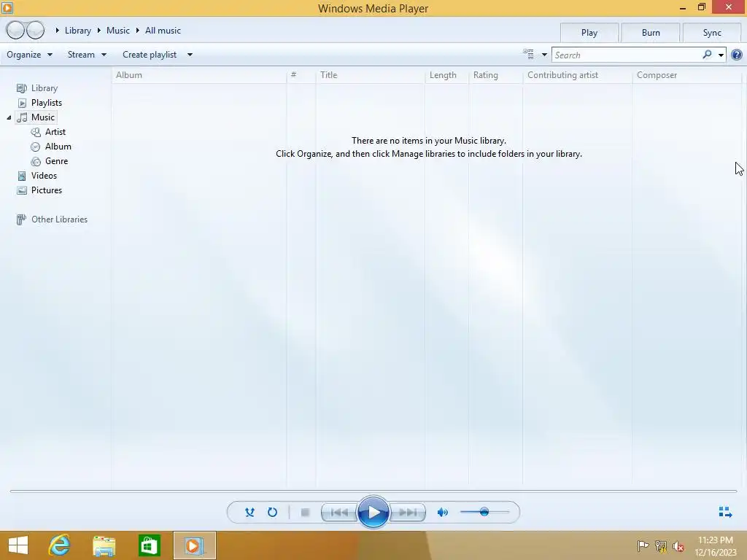Expand View options dropdown arrow
The height and width of the screenshot is (560, 747).
pos(544,55)
